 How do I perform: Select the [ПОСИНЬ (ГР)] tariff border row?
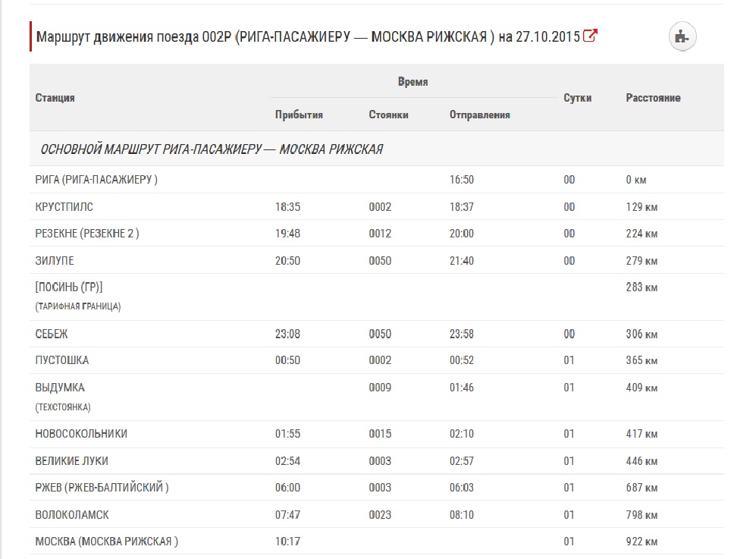tap(69, 287)
